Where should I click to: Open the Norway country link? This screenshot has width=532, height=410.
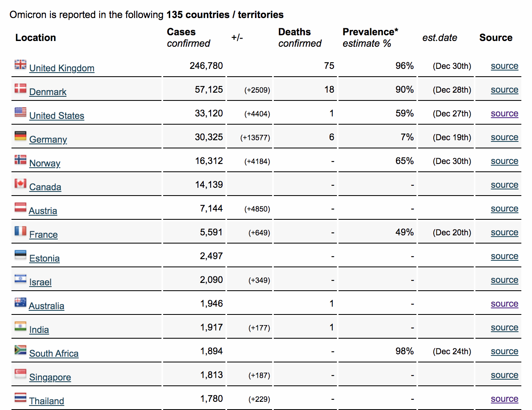[45, 163]
